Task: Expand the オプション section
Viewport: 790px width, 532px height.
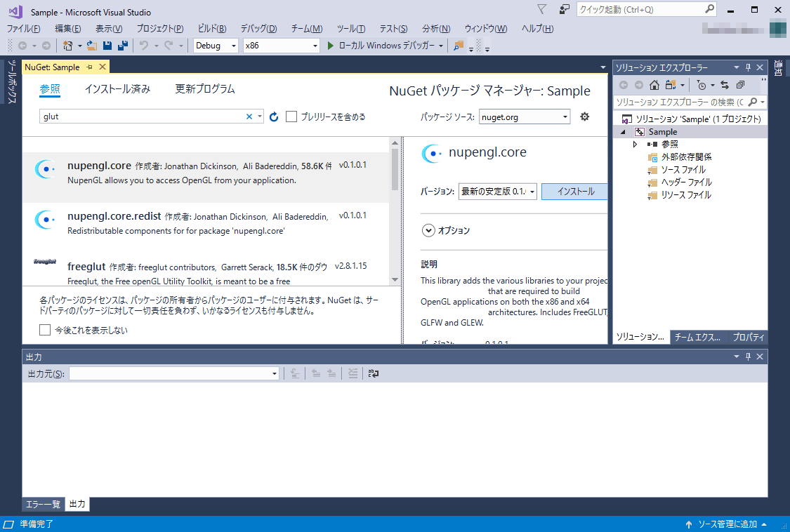Action: point(428,230)
